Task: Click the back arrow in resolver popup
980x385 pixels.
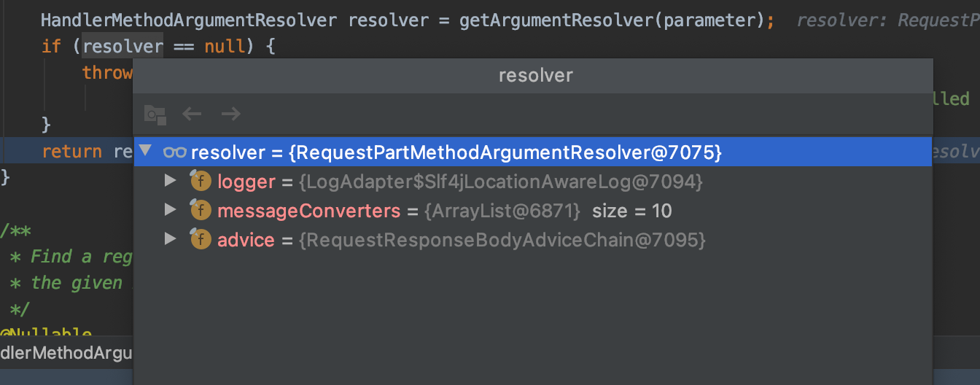Action: tap(192, 114)
